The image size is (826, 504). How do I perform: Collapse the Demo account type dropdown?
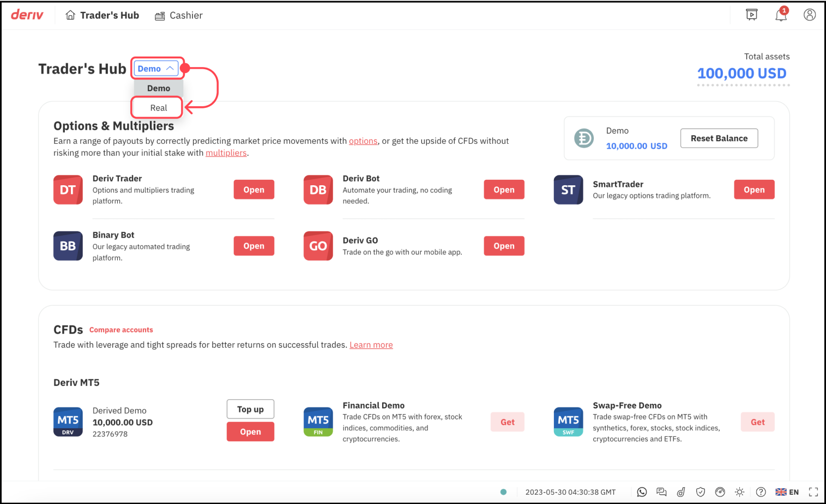(x=156, y=69)
